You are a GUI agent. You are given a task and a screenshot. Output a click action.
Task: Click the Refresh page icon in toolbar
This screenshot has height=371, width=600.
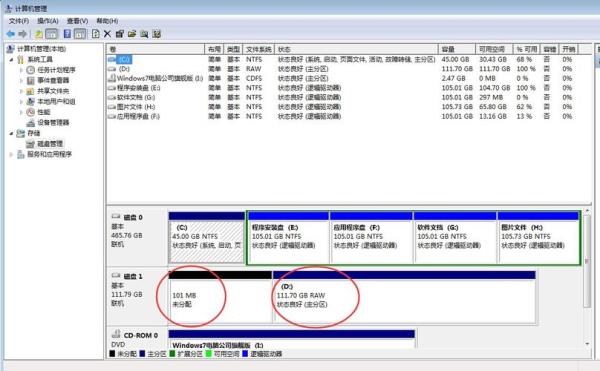(x=96, y=34)
